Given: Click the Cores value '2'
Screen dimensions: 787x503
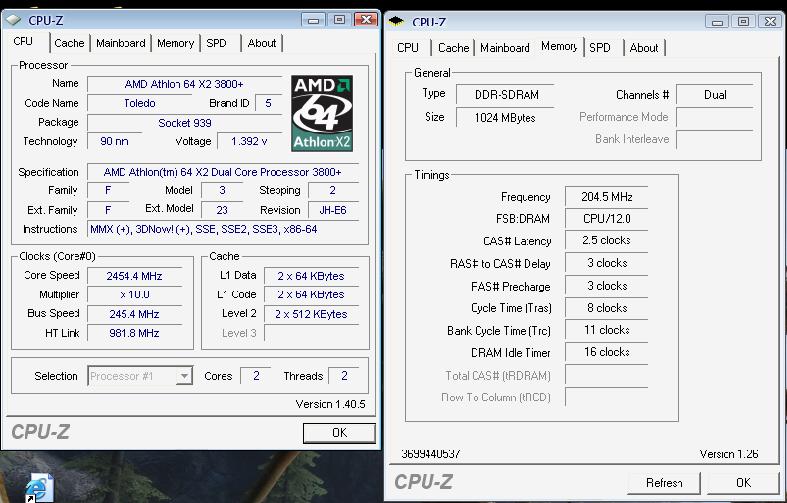Looking at the screenshot, I should coord(256,376).
